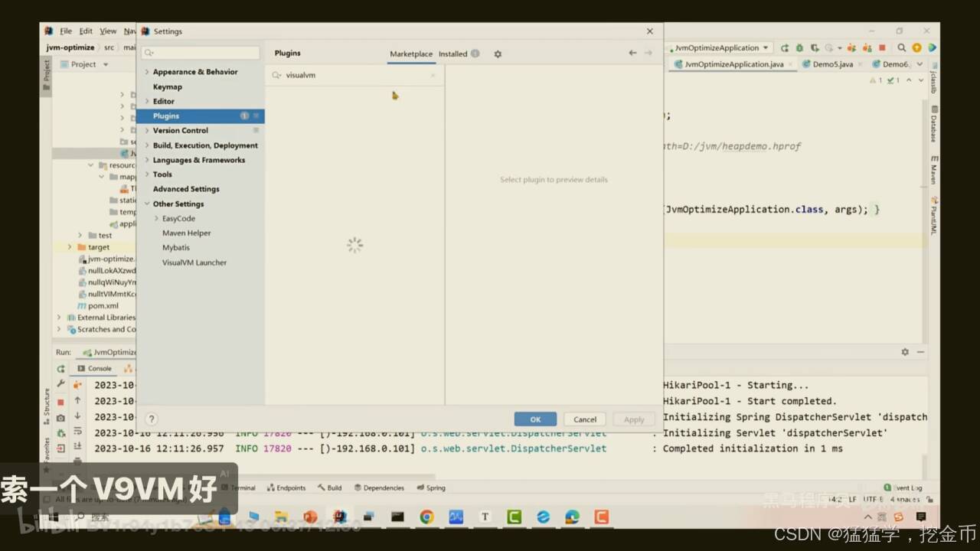Viewport: 980px width, 551px height.
Task: Cancel the Settings dialog
Action: [x=584, y=419]
